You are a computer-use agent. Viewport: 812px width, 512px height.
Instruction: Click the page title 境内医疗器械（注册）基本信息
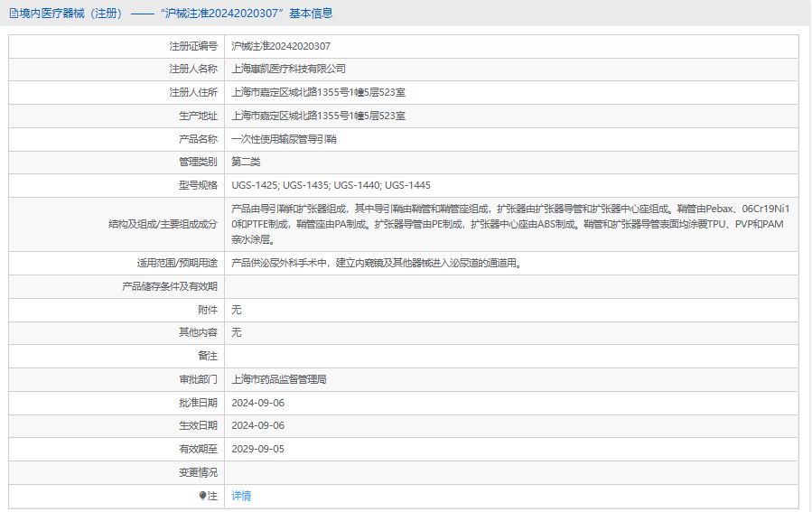[176, 14]
